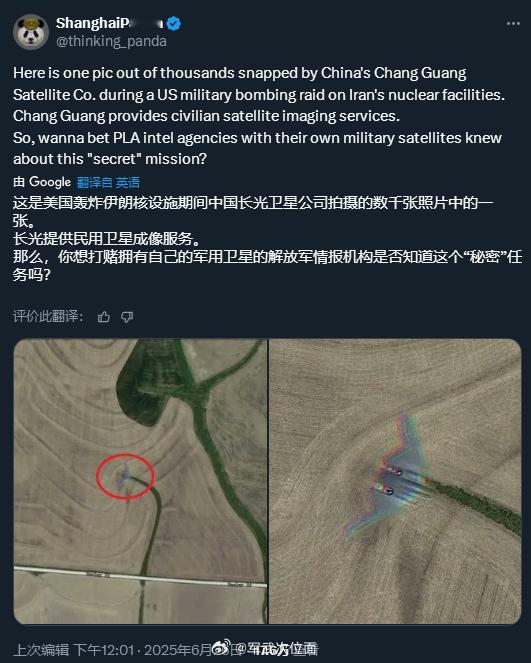Click the Chinese translated text paragraph
This screenshot has height=663, width=531.
[267, 238]
